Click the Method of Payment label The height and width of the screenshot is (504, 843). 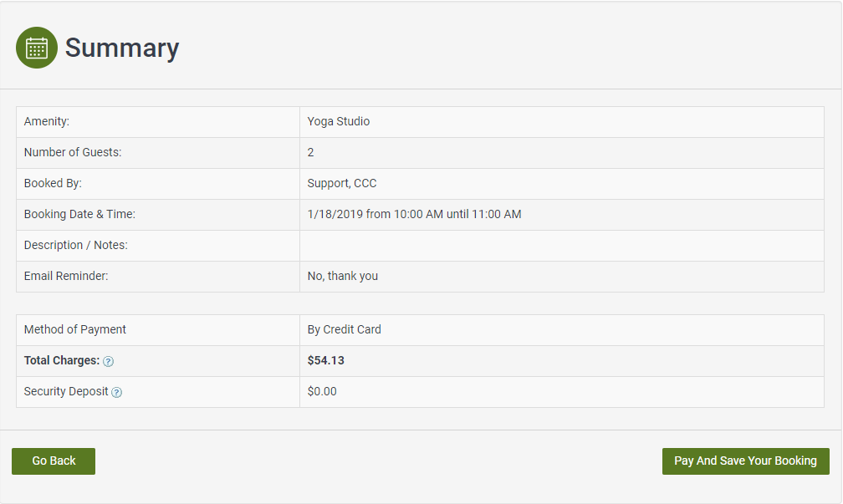[75, 329]
